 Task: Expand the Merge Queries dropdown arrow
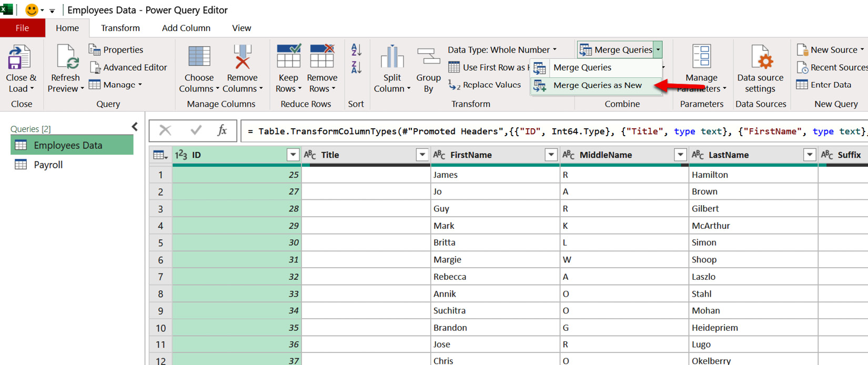tap(658, 49)
